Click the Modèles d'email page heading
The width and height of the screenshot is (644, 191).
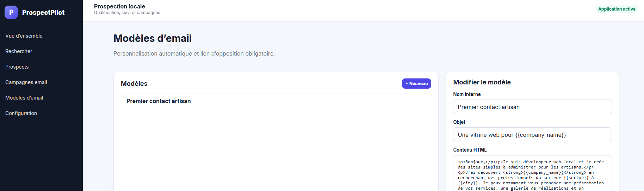point(153,38)
